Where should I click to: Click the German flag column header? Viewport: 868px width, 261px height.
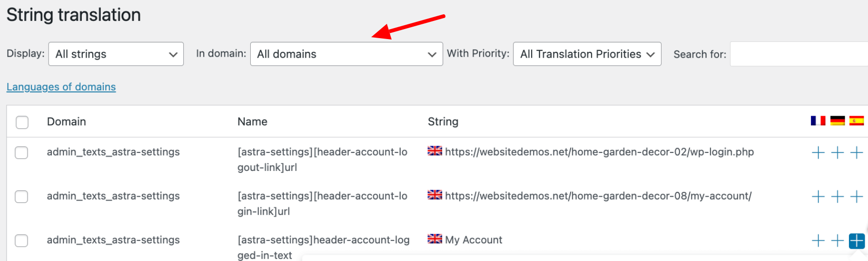(837, 121)
